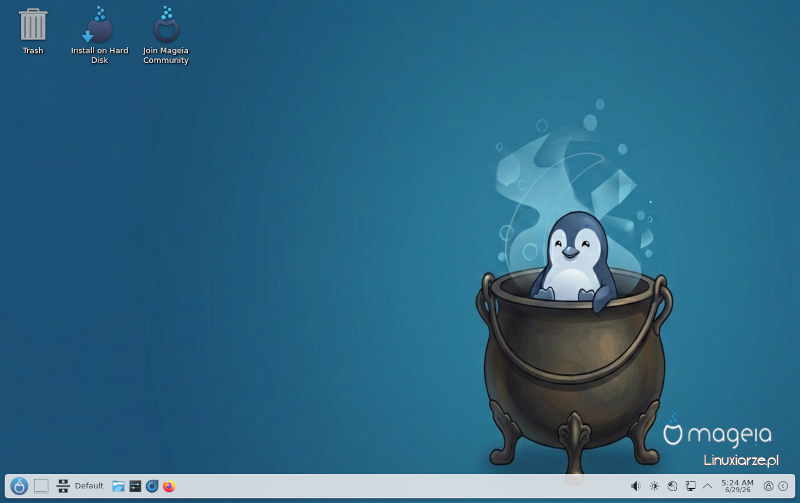The width and height of the screenshot is (800, 503).
Task: Lock the screen with the padlock icon
Action: 768,486
